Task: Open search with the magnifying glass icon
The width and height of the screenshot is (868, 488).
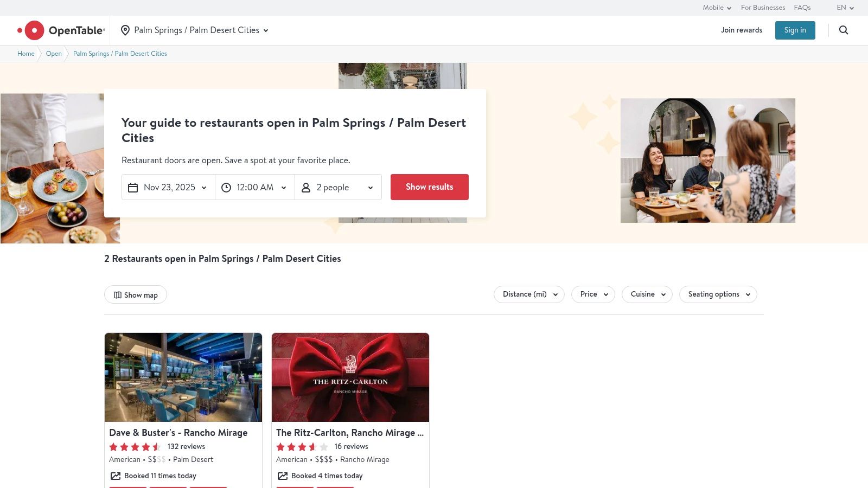Action: (x=844, y=30)
